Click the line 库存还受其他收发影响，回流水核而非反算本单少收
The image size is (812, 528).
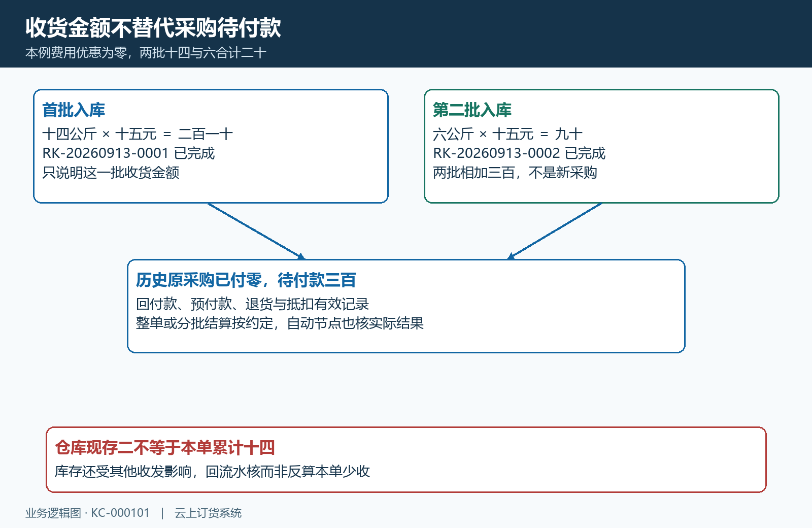213,472
